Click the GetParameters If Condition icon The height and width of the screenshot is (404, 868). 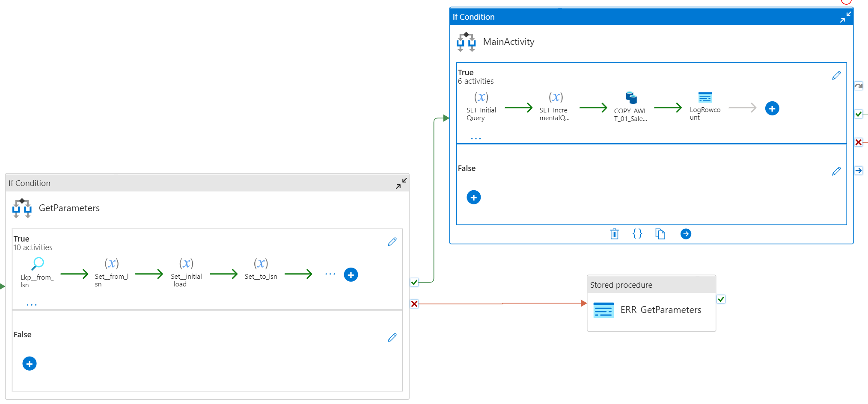point(22,208)
